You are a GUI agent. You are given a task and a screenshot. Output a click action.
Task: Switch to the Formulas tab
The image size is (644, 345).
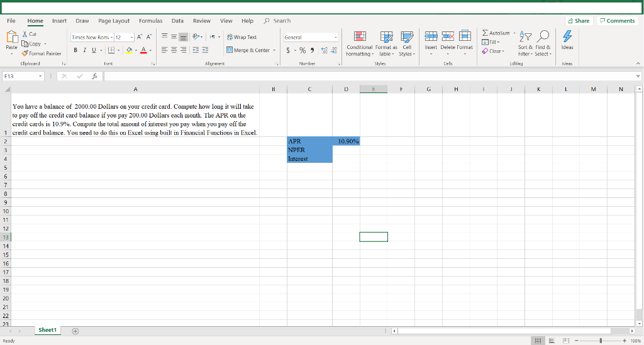150,21
